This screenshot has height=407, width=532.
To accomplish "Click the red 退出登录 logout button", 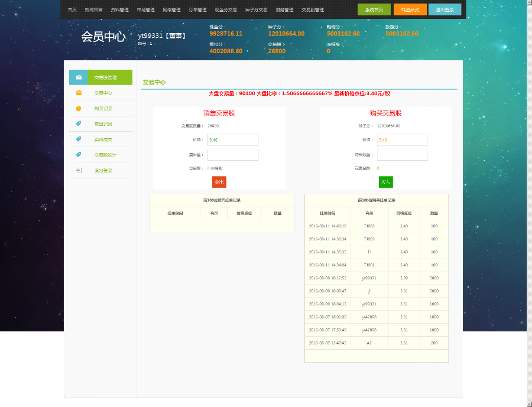I will (445, 9).
